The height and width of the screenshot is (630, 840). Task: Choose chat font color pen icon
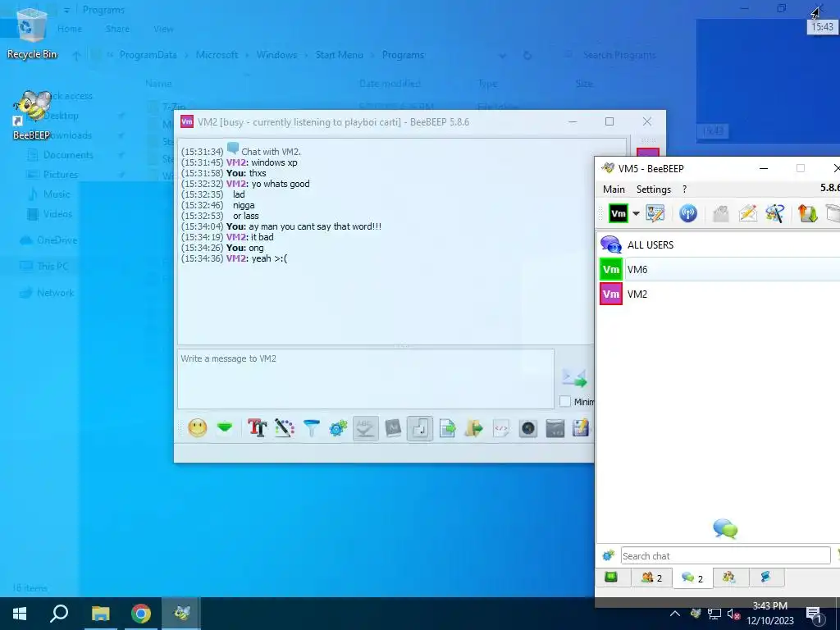pyautogui.click(x=285, y=428)
